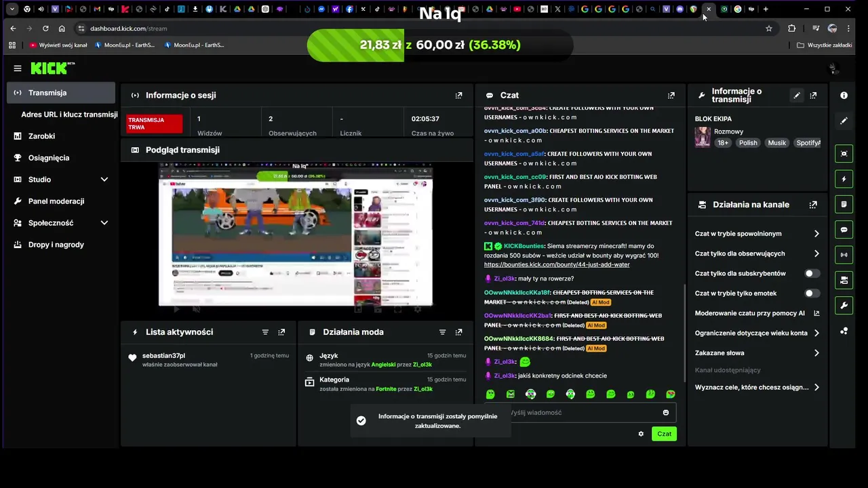This screenshot has width=868, height=488.
Task: Click the Rozmowy category thumbnail image
Action: point(703,137)
